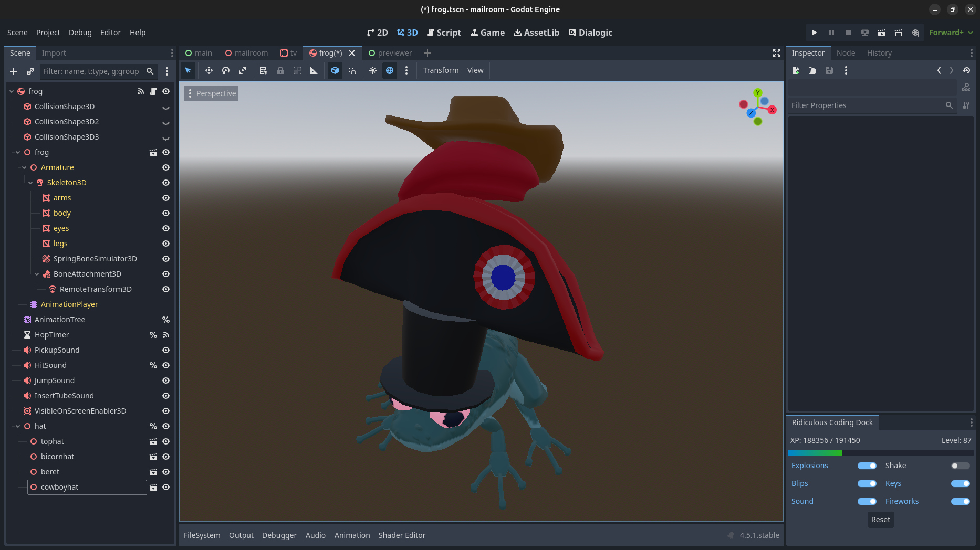The height and width of the screenshot is (550, 980).
Task: Select the Move mode tool in viewport toolbar
Action: click(208, 70)
